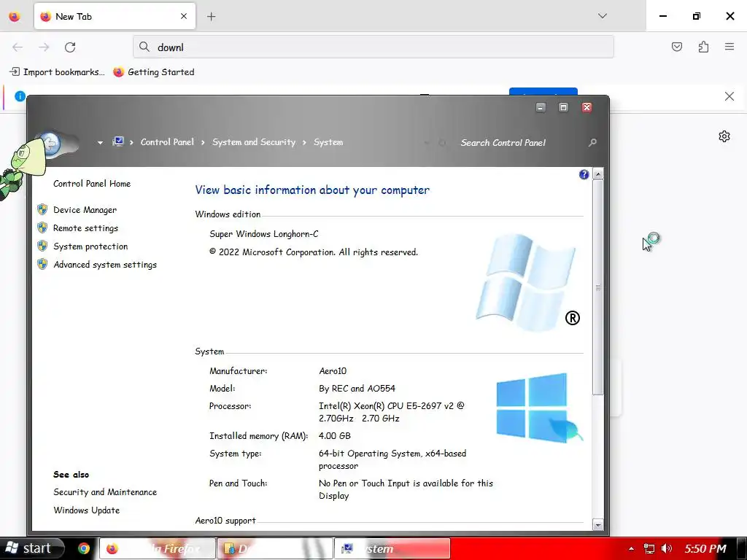
Task: Click the blue info icon in notification bar
Action: coord(20,96)
